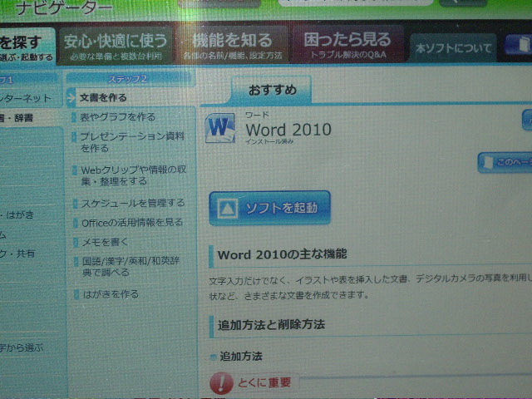Choose プレゼンテーション資料を作る item
Screen dimensions: 532x399
coord(131,142)
